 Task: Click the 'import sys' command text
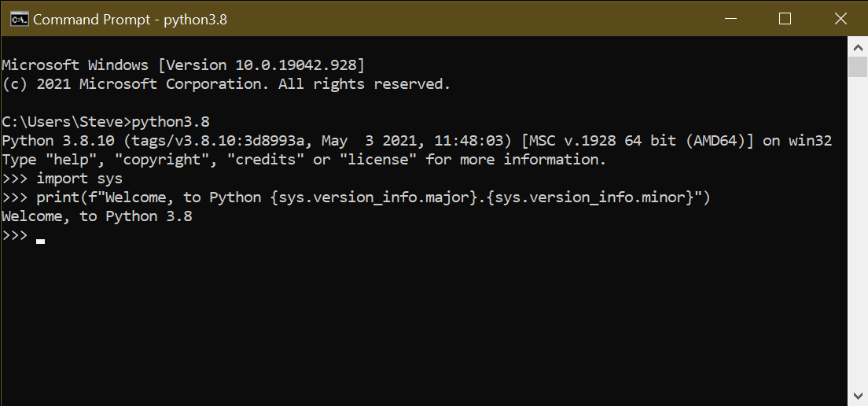click(x=79, y=179)
